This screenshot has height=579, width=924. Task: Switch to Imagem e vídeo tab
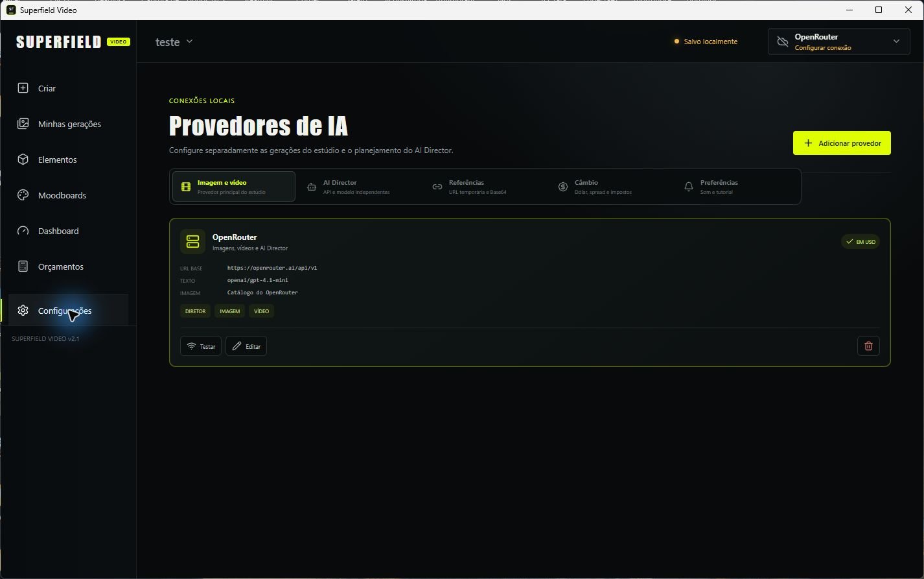pyautogui.click(x=234, y=187)
